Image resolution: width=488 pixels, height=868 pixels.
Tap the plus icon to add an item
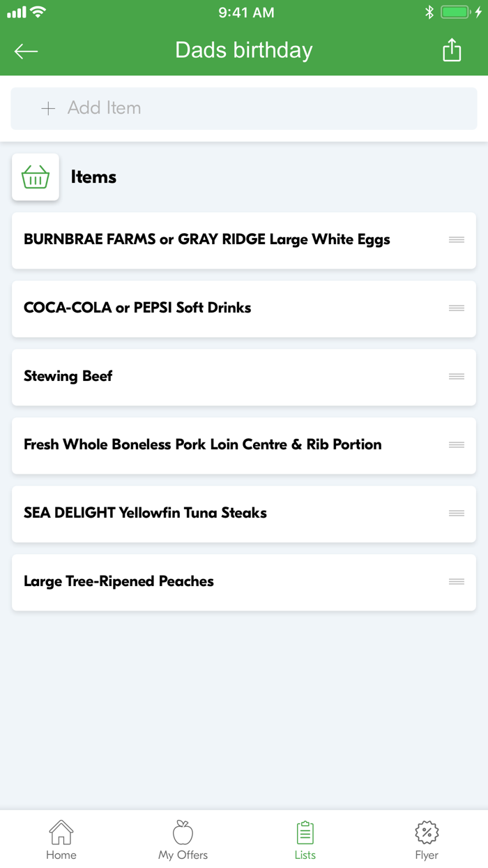[47, 108]
